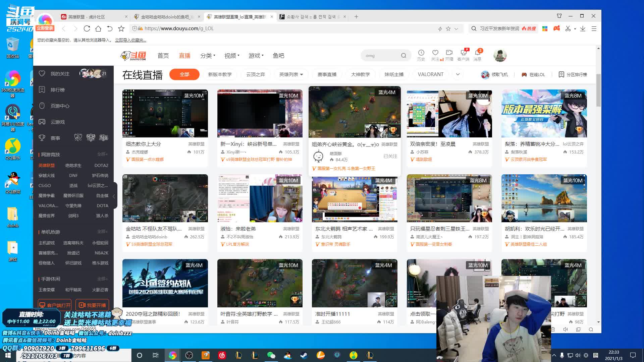The width and height of the screenshot is (644, 362).
Task: Expand the 视频 dropdown in Douyu nav
Action: click(232, 56)
